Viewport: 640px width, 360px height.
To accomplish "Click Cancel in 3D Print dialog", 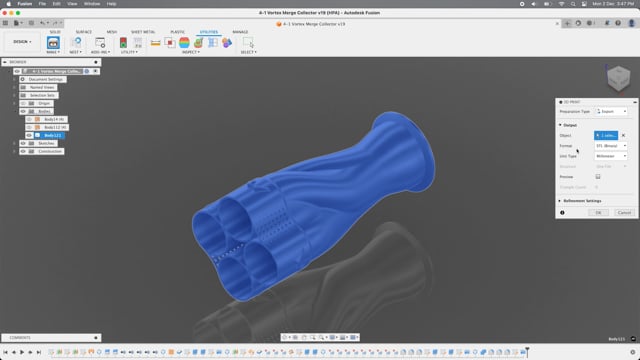I will [x=624, y=213].
